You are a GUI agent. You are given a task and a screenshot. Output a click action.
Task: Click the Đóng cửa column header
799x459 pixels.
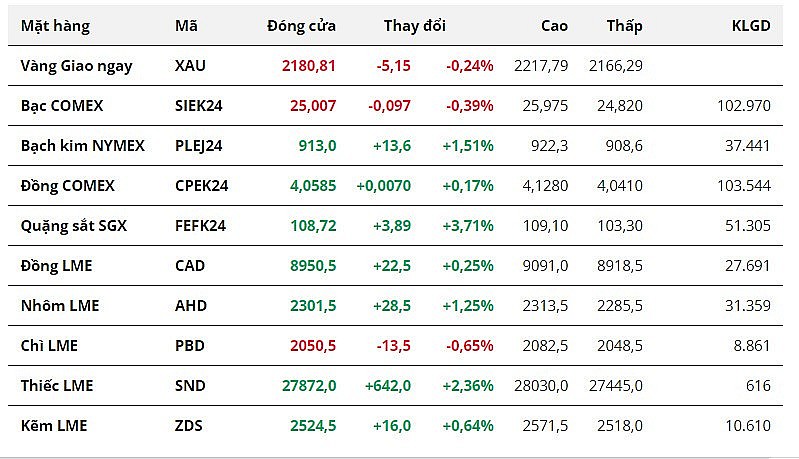pyautogui.click(x=301, y=26)
